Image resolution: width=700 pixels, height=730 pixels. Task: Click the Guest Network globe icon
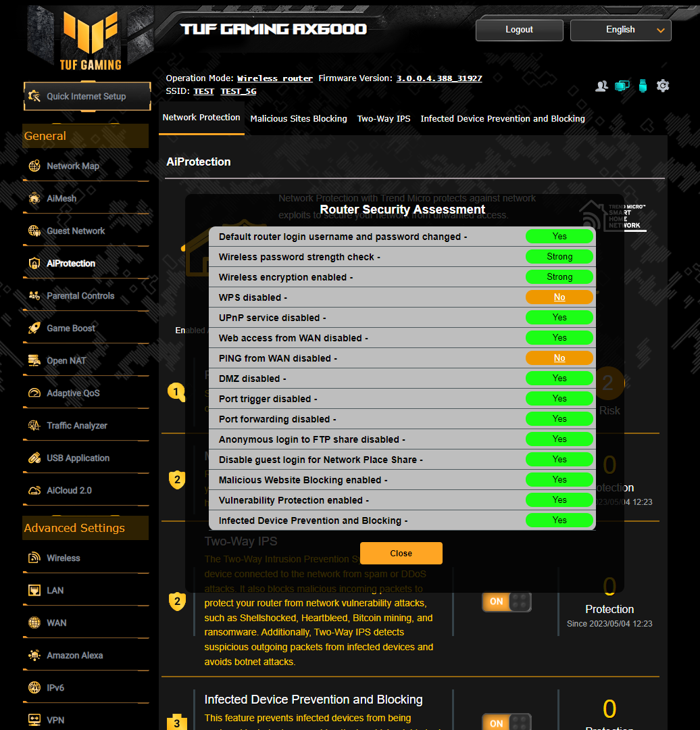34,231
